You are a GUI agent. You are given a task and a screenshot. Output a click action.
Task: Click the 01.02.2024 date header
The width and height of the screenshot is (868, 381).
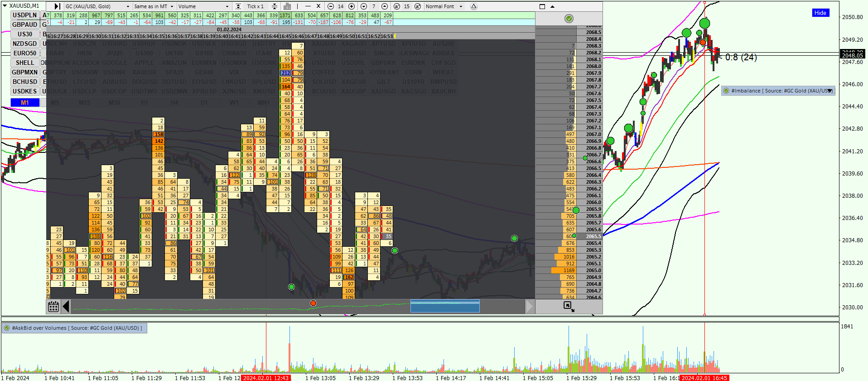pyautogui.click(x=229, y=29)
